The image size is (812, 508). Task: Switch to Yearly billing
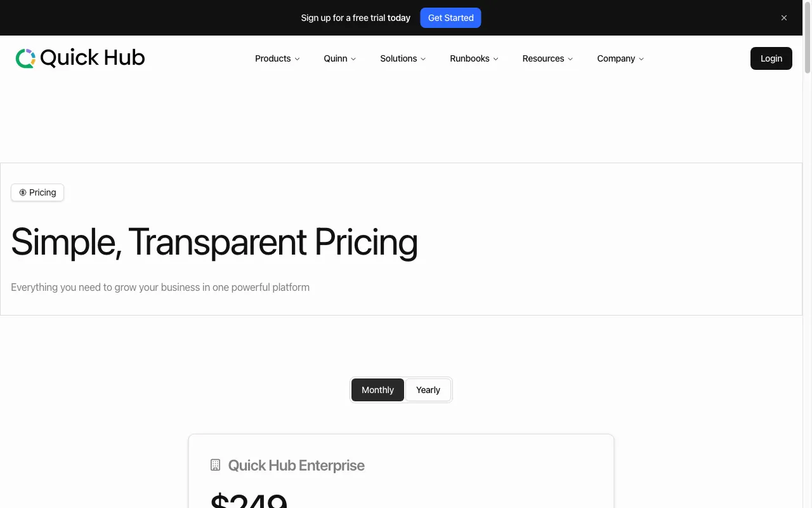click(x=428, y=390)
